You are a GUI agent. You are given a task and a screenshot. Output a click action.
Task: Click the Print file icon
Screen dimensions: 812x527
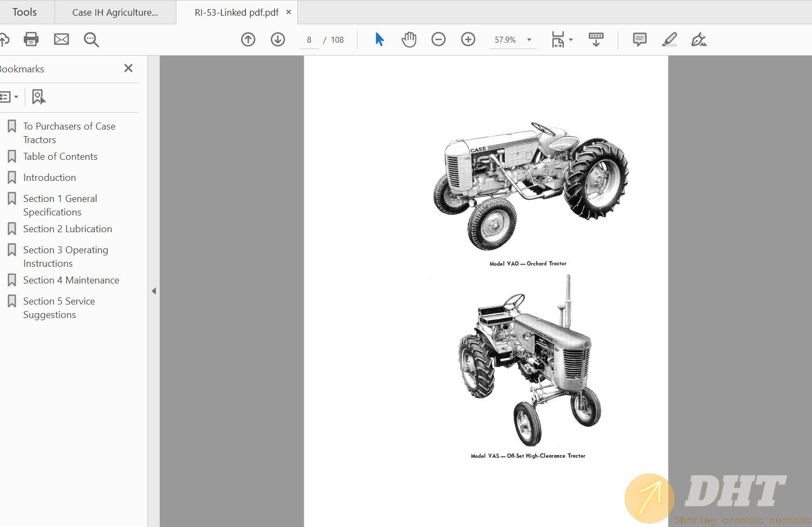click(x=31, y=39)
